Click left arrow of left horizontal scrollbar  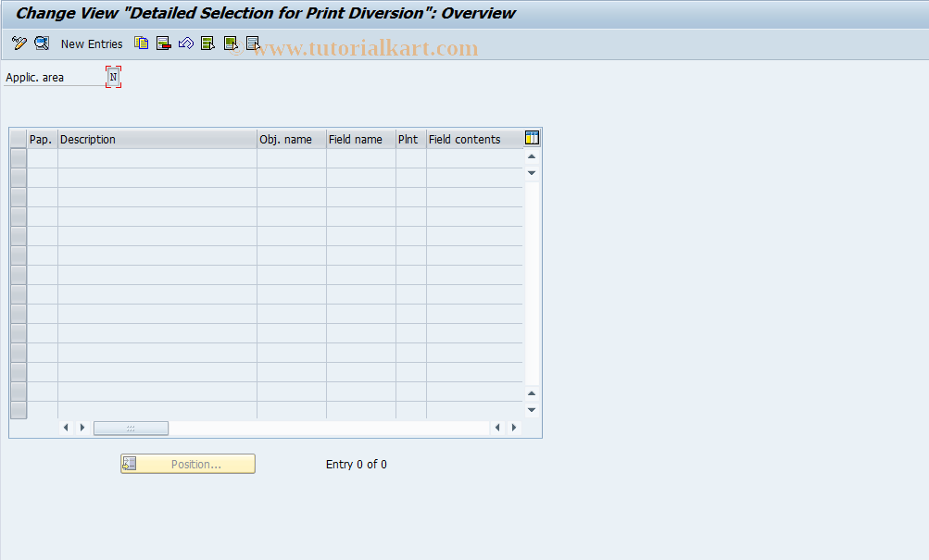(66, 428)
